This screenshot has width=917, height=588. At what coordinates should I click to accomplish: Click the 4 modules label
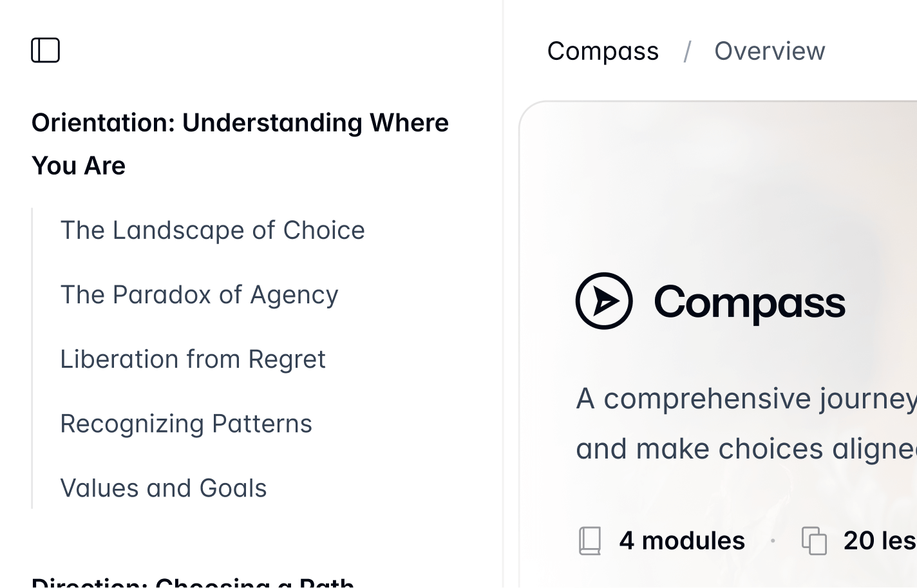tap(682, 540)
